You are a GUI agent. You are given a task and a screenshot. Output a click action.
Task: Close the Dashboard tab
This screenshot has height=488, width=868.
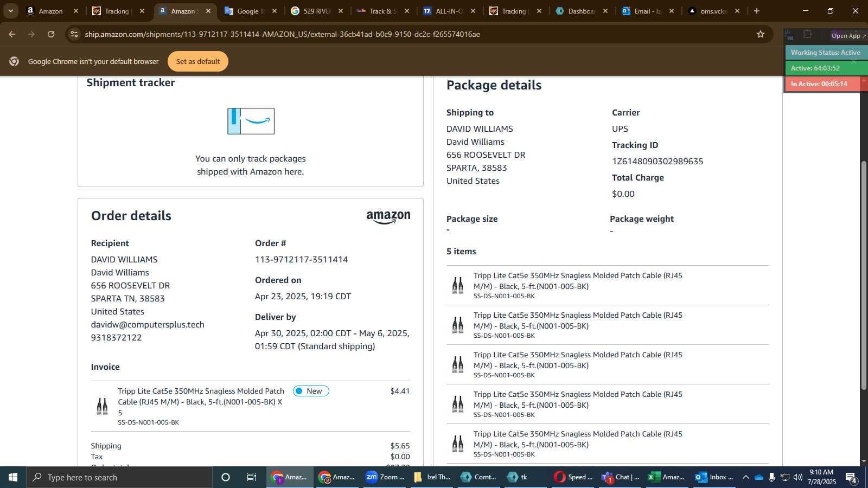point(605,11)
